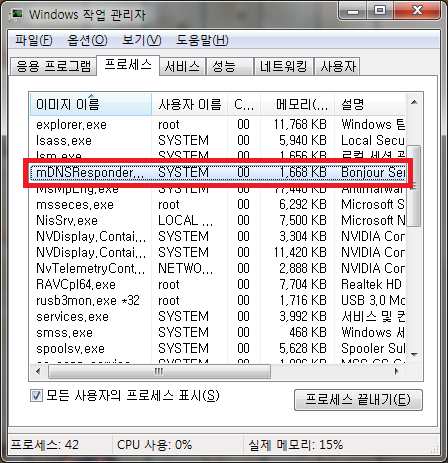Sort by 이미지 이름 column header

tap(91, 104)
